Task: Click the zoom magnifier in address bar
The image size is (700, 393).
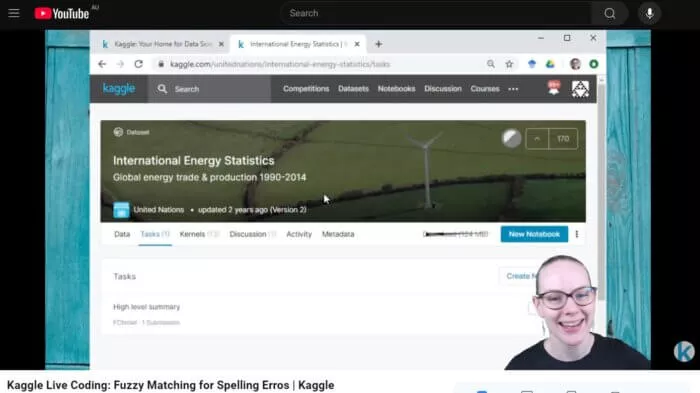Action: 491,64
